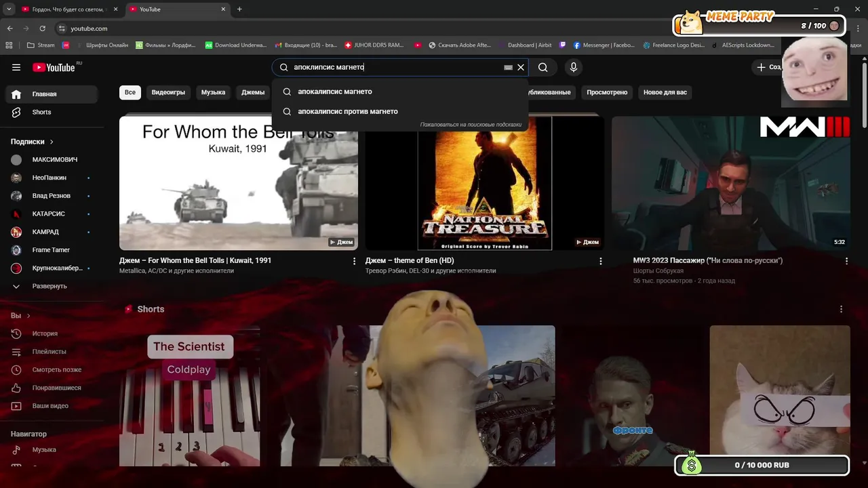This screenshot has width=868, height=488.
Task: Select the Джемы filter chip
Action: coord(253,92)
